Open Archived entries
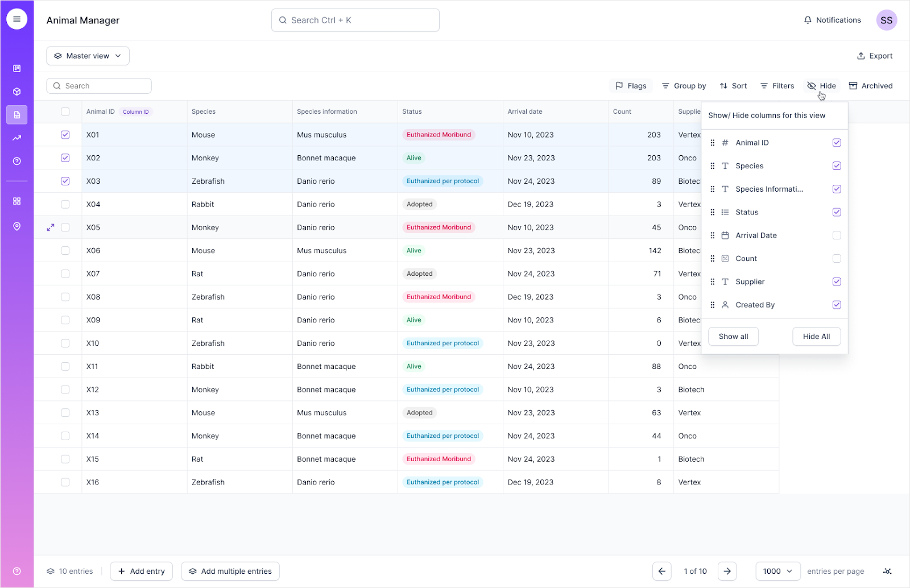This screenshot has width=910, height=588. pyautogui.click(x=871, y=86)
